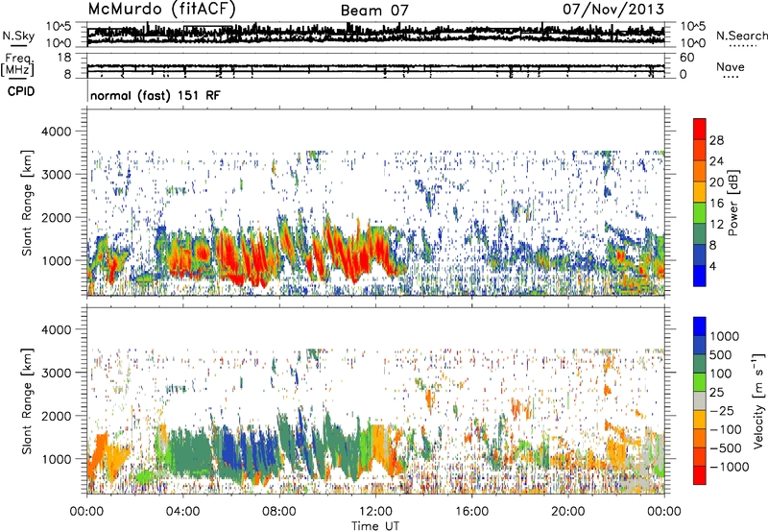Click the noise sky trace in top panel
768x532 pixels.
click(376, 35)
